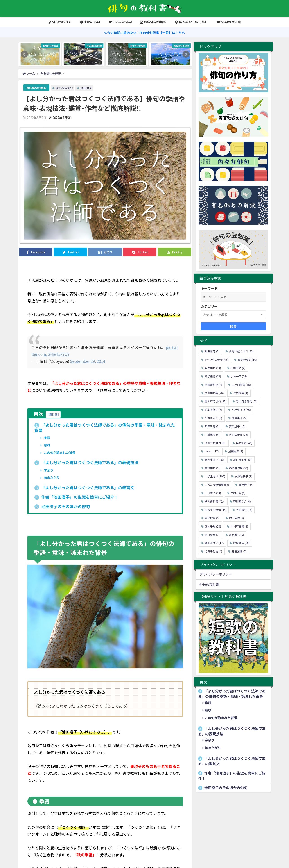Viewport: 289px width, 868px height.
Task: Click the 俳句の教科書 site logo
Action: [x=144, y=8]
